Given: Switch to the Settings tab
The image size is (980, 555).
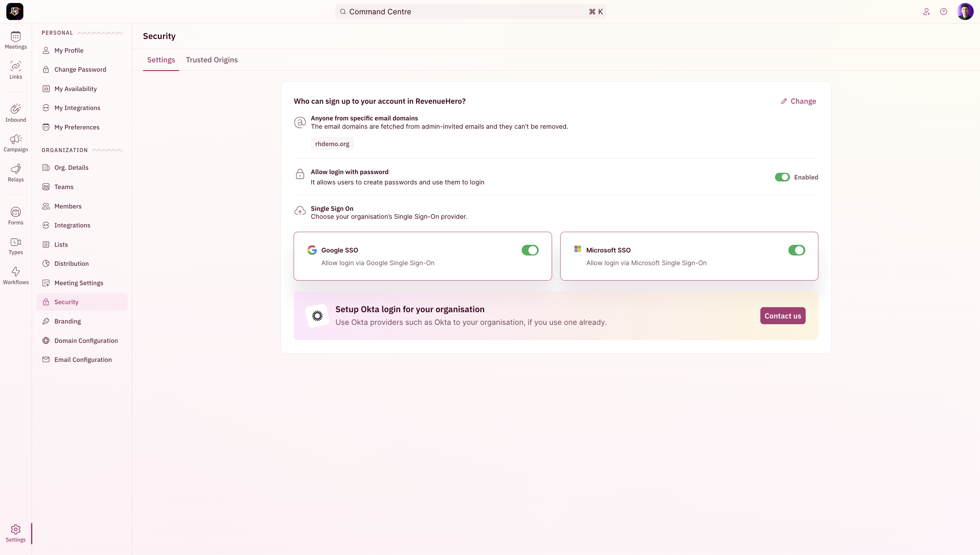Looking at the screenshot, I should [161, 60].
